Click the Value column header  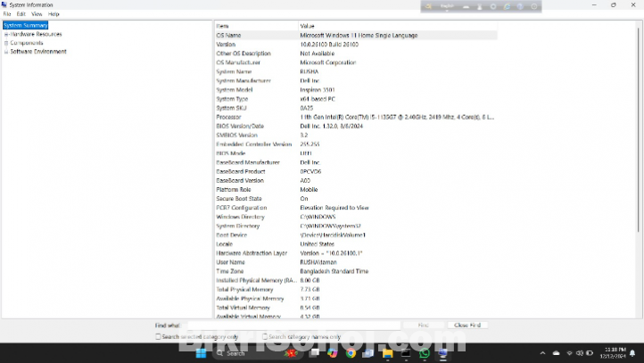point(398,26)
